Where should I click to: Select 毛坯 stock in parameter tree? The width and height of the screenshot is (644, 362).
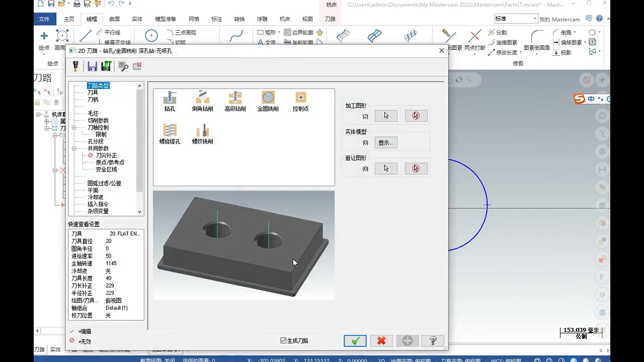click(93, 114)
